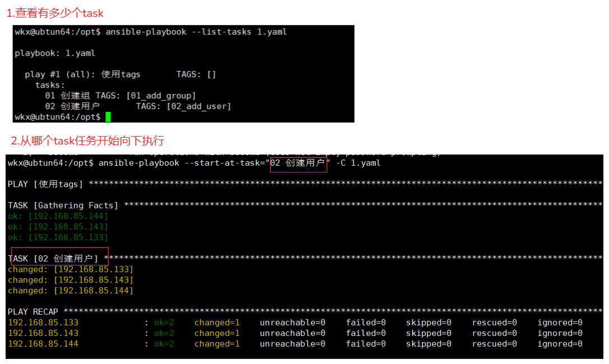
Task: Click host 192.168.85.143 in the recap
Action: pyautogui.click(x=43, y=333)
